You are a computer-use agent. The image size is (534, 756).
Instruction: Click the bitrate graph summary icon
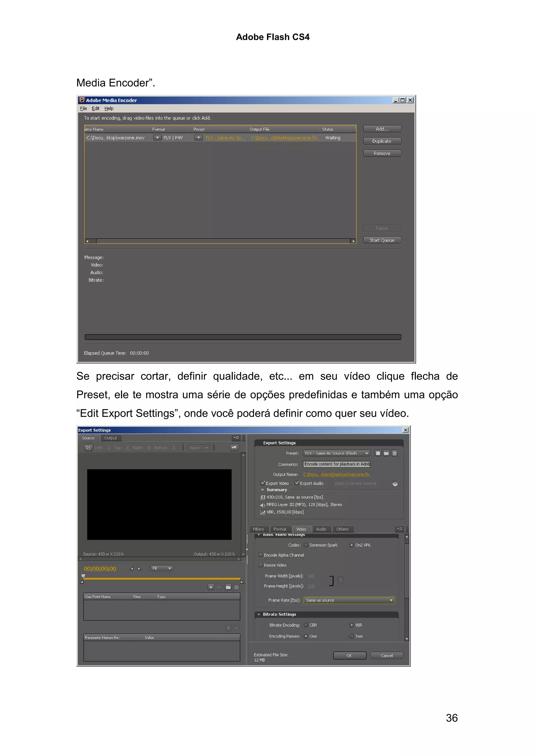(x=263, y=512)
